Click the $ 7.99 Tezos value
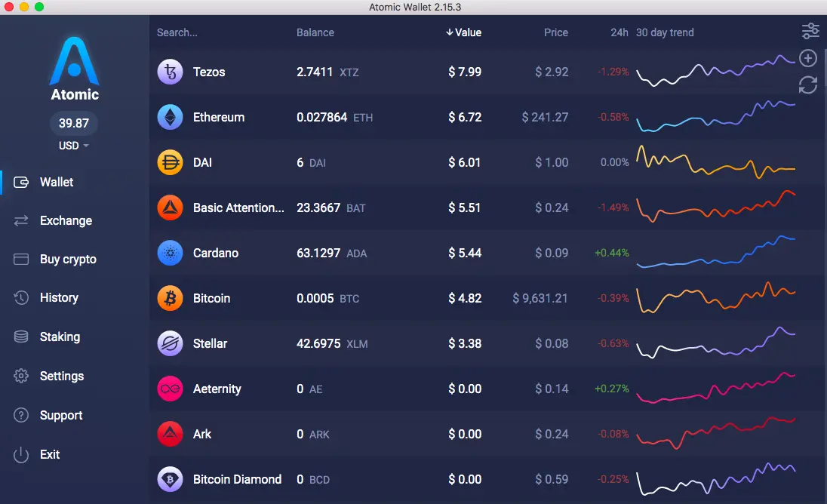The image size is (827, 504). coord(465,72)
